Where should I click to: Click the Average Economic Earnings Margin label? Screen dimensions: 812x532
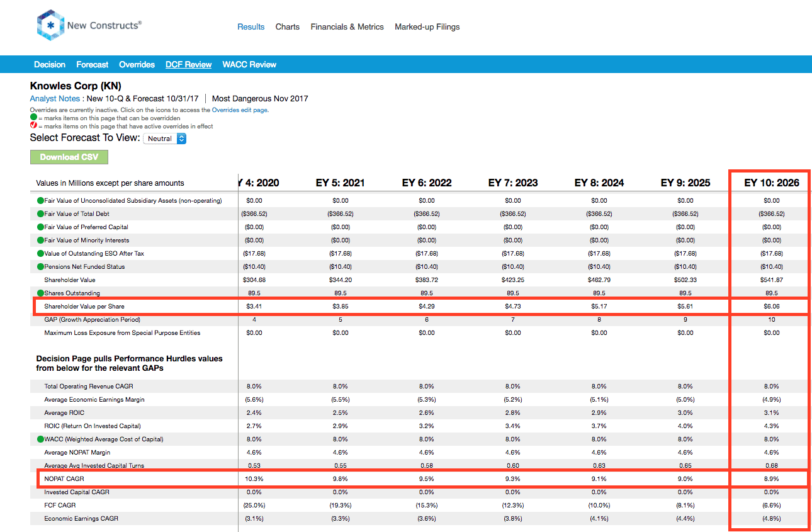(x=94, y=400)
